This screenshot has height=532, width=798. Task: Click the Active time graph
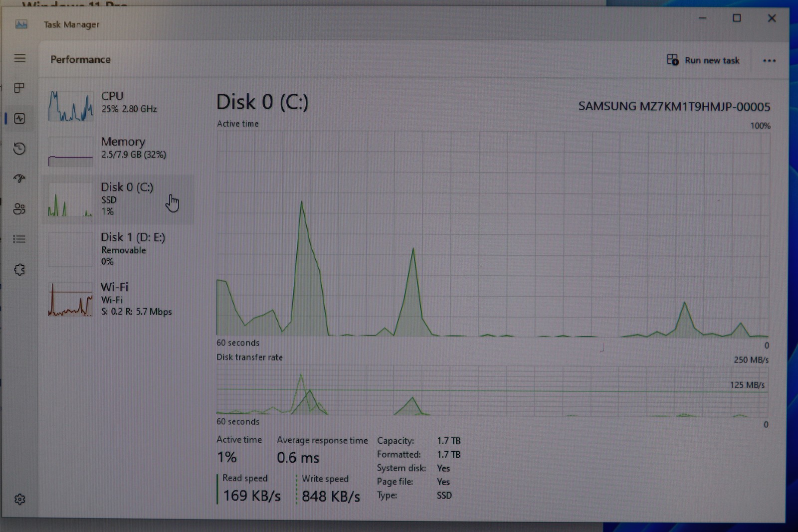pyautogui.click(x=493, y=234)
